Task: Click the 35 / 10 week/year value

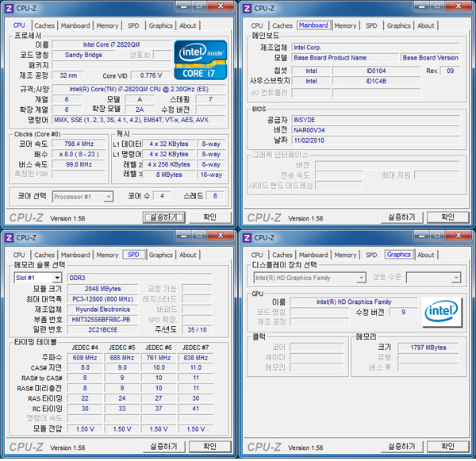Action: point(197,330)
